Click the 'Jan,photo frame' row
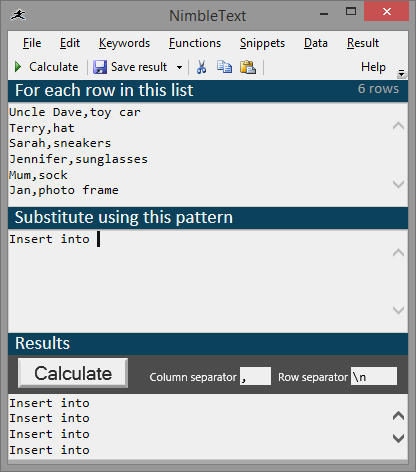The image size is (416, 472). (x=64, y=190)
